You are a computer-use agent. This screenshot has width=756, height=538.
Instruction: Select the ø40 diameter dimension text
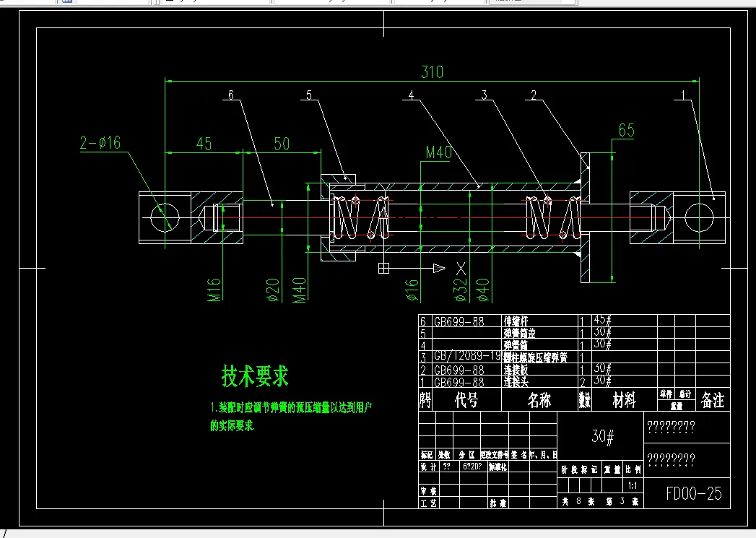click(482, 290)
